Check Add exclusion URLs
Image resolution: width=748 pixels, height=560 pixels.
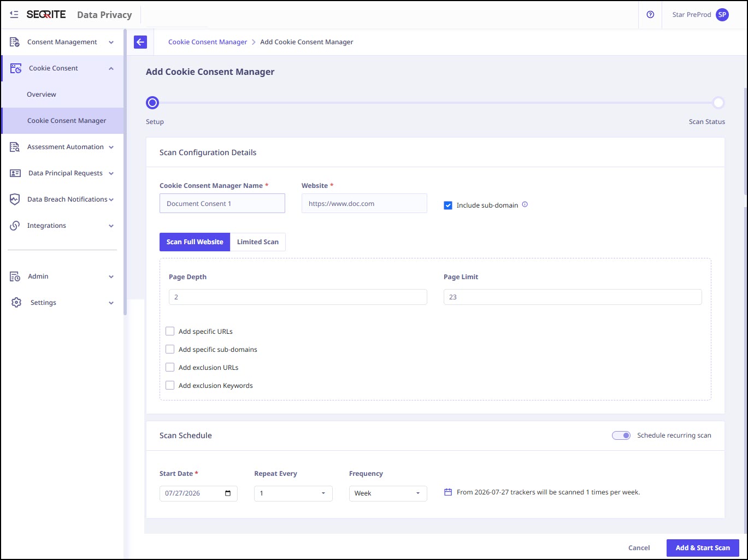click(x=170, y=367)
